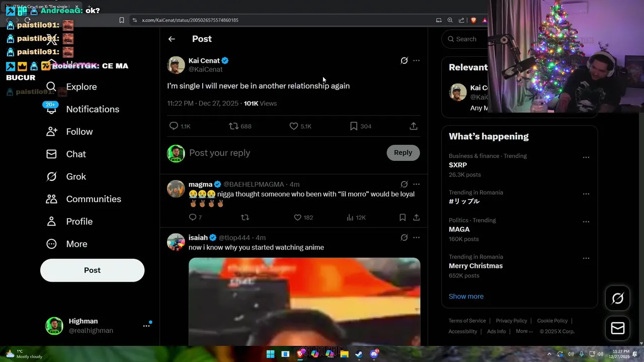Click the white Post button in sidebar

92,270
